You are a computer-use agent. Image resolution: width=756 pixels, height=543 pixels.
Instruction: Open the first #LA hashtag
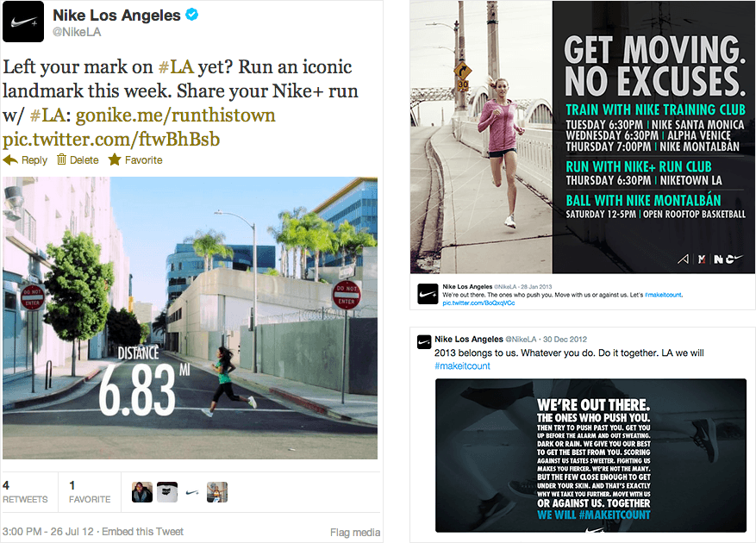coord(176,67)
